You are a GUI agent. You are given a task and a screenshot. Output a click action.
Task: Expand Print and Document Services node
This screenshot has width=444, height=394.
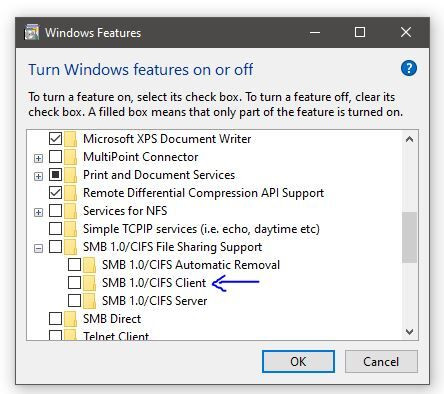point(38,176)
